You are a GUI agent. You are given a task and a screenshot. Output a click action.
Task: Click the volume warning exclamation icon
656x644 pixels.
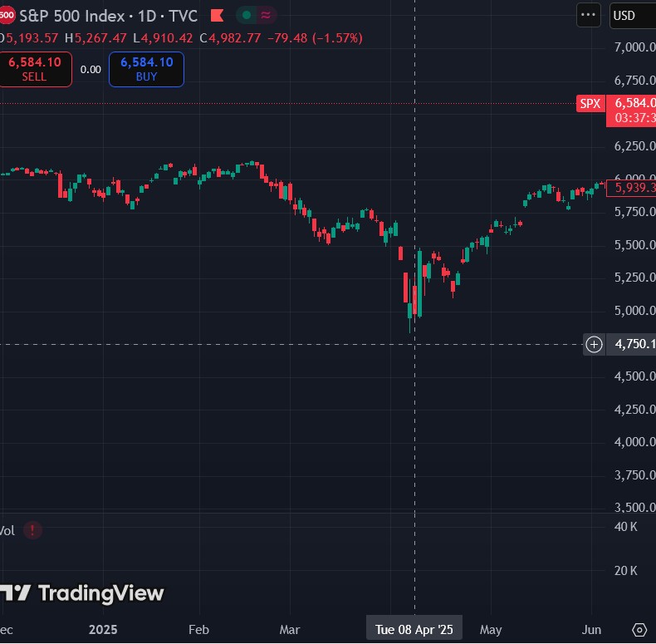32,530
